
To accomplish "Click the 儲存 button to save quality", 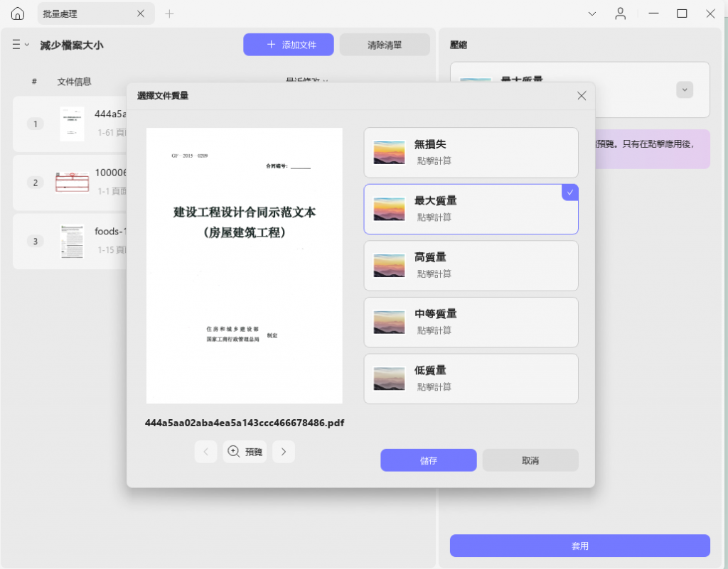I will click(428, 460).
